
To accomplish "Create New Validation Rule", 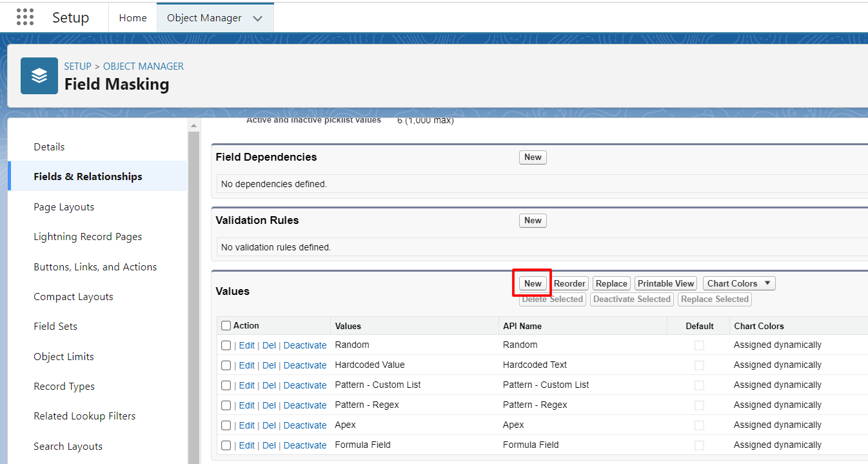I will 533,221.
